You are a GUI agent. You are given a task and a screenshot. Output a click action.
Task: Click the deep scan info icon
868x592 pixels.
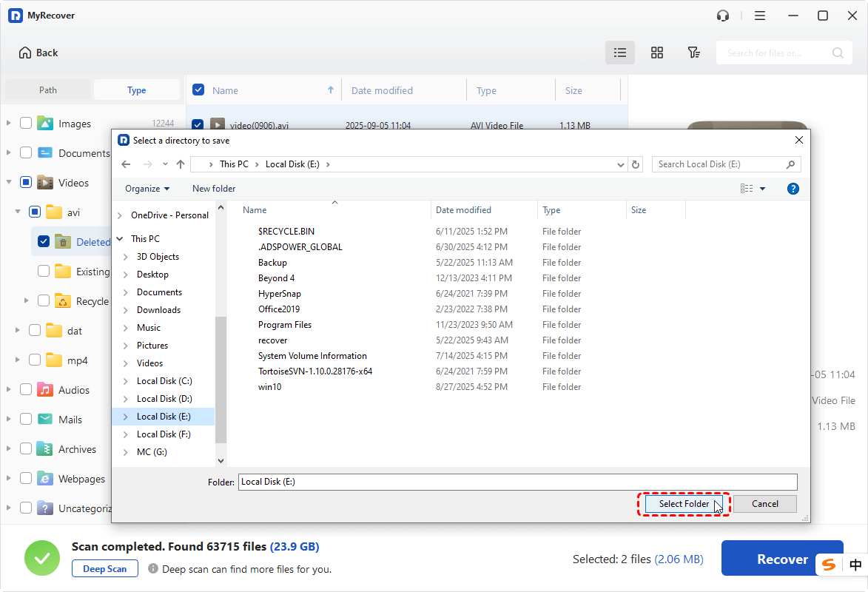point(153,569)
